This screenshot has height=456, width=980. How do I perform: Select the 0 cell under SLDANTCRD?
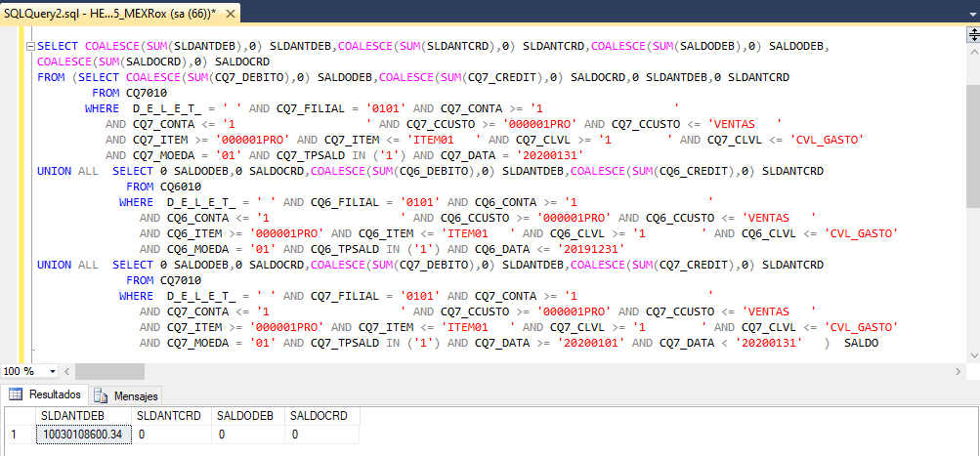(172, 435)
